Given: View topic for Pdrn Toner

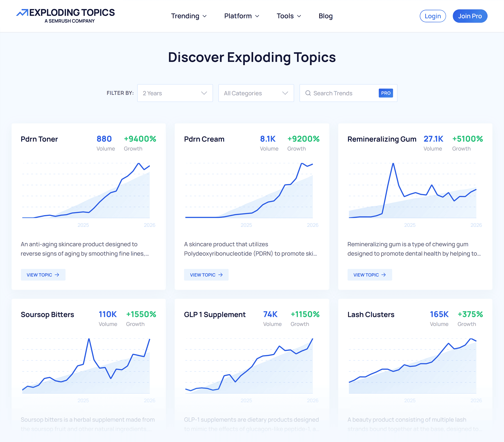Looking at the screenshot, I should [x=43, y=275].
